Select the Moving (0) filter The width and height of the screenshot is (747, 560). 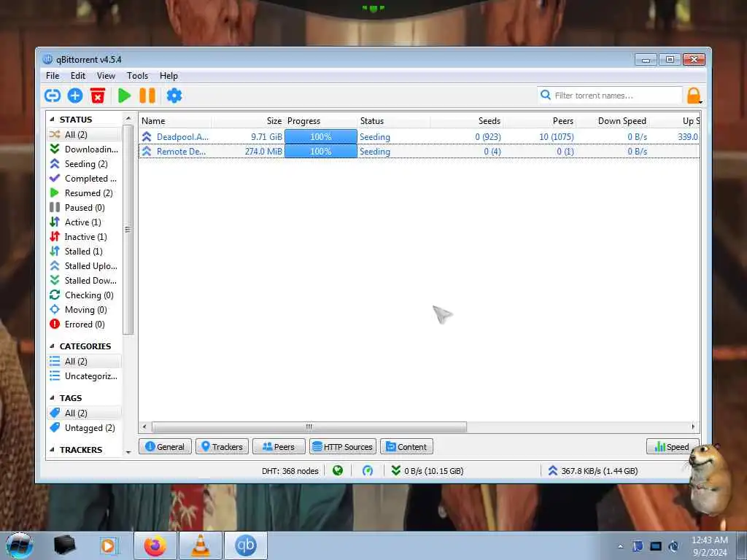click(x=85, y=309)
